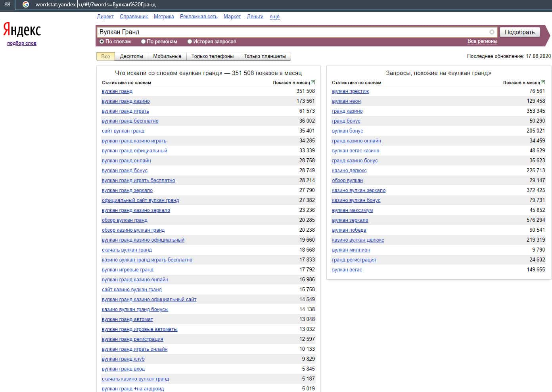The height and width of the screenshot is (392, 552).
Task: Click the подбор слов link under logo
Action: click(22, 43)
